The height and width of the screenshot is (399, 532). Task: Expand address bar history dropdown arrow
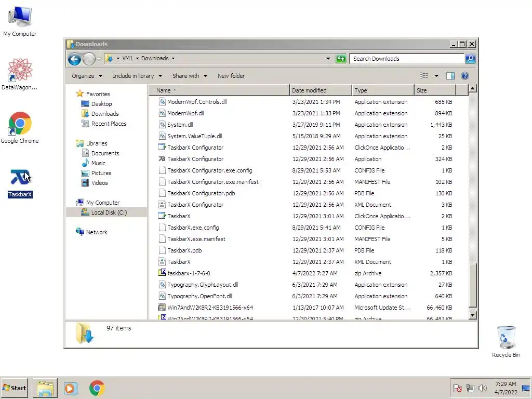[x=328, y=59]
